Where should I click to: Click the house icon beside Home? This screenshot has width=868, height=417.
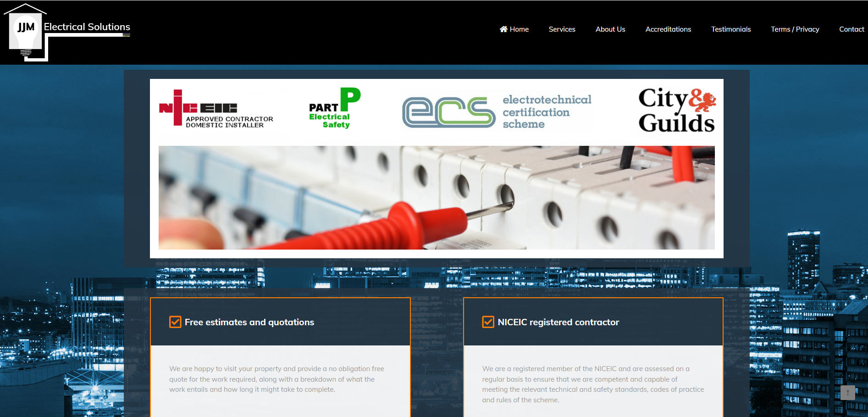(x=503, y=29)
